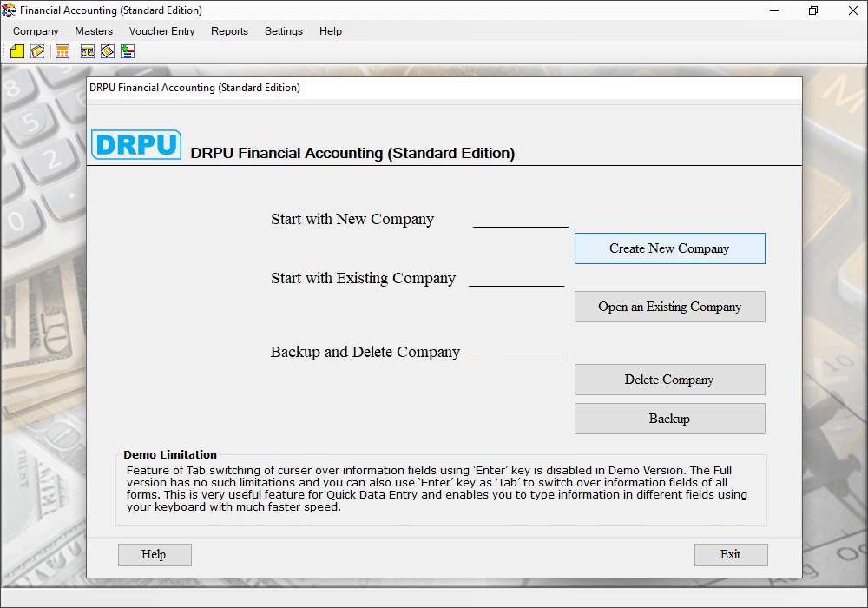Click the 'Start with Existing Company' label
The image size is (868, 608).
click(x=363, y=278)
